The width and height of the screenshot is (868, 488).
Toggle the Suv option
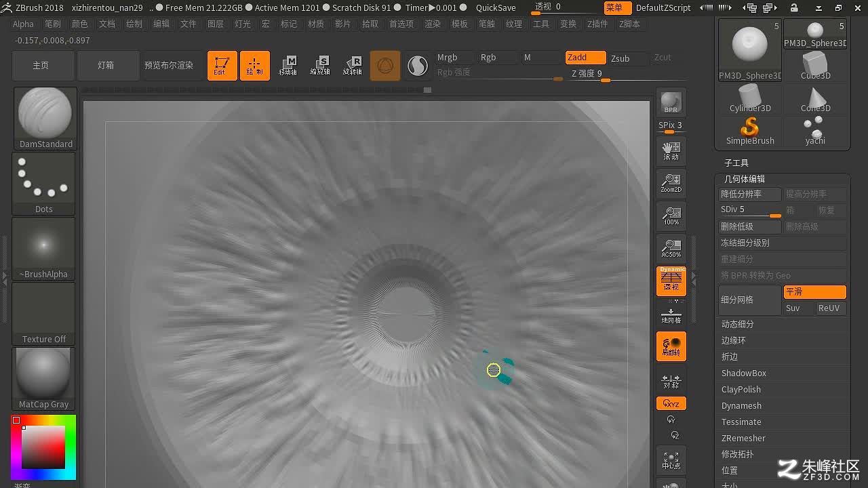(799, 308)
